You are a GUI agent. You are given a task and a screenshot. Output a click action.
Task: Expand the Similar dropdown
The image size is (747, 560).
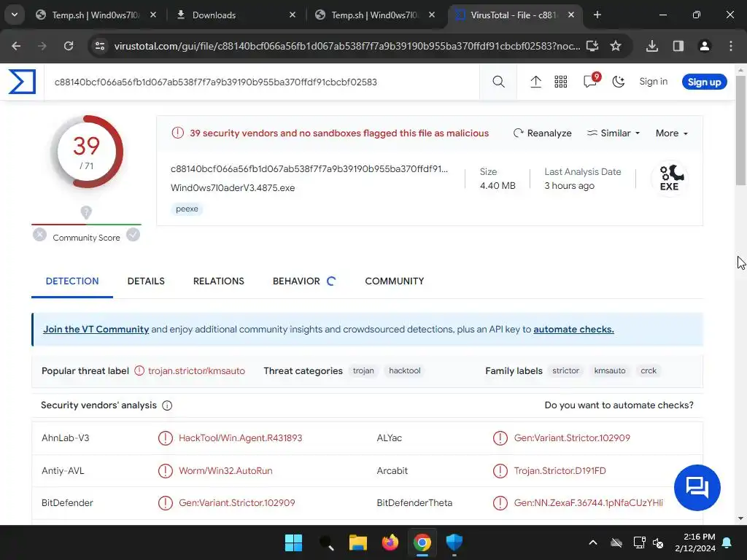point(613,133)
